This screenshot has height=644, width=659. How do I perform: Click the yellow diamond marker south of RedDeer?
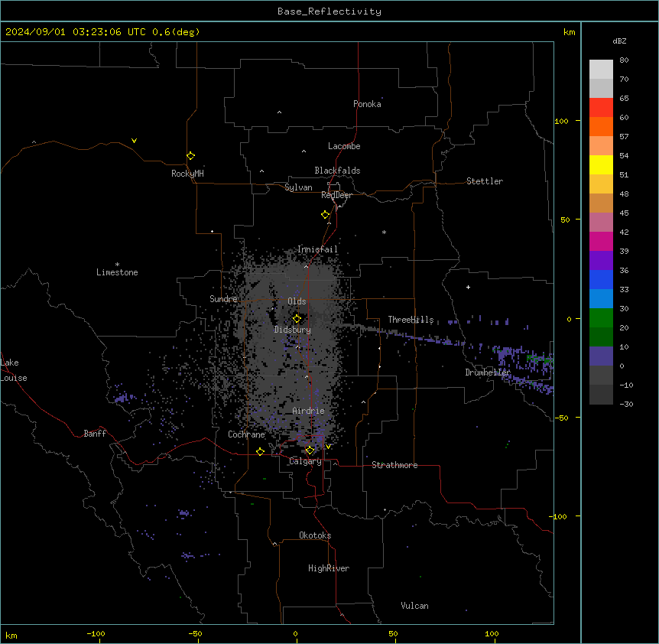click(325, 214)
